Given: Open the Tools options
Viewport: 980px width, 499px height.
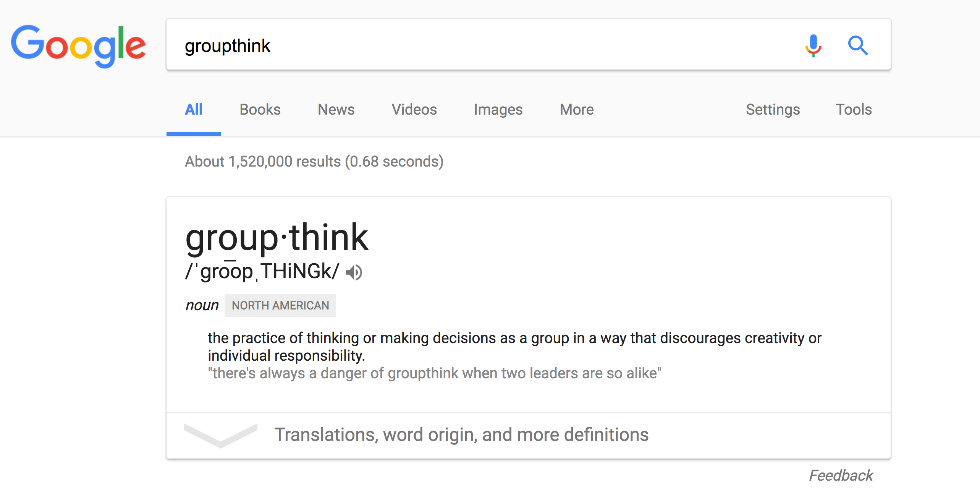Looking at the screenshot, I should point(854,110).
